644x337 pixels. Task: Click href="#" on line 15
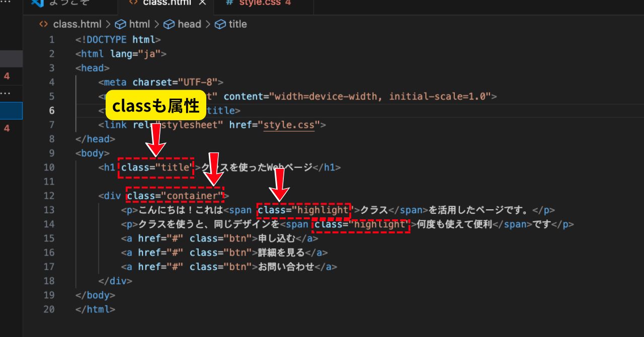point(160,238)
